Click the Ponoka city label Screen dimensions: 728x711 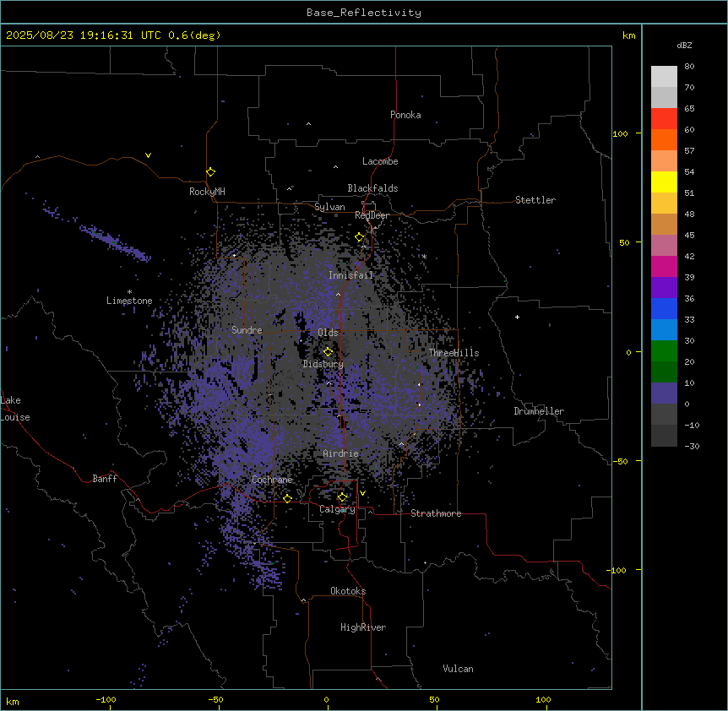click(405, 115)
